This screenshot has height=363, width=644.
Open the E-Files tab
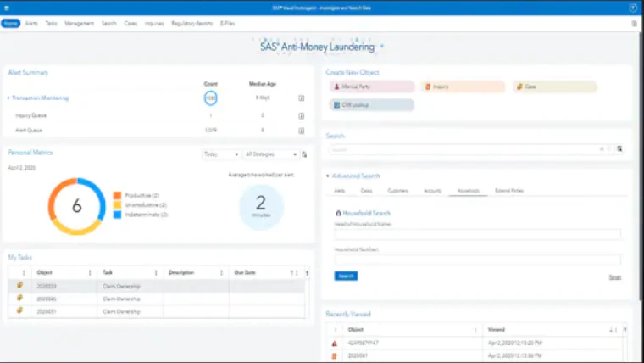[x=227, y=24]
